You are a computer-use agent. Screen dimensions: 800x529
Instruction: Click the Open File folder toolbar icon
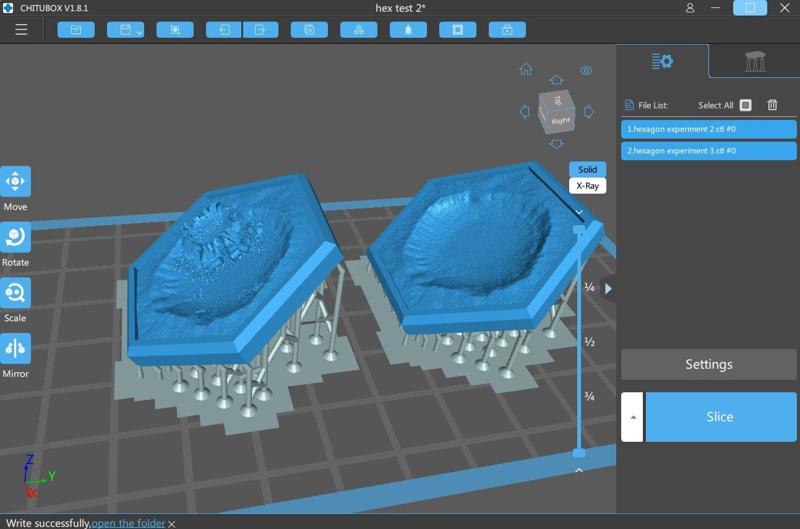[76, 30]
